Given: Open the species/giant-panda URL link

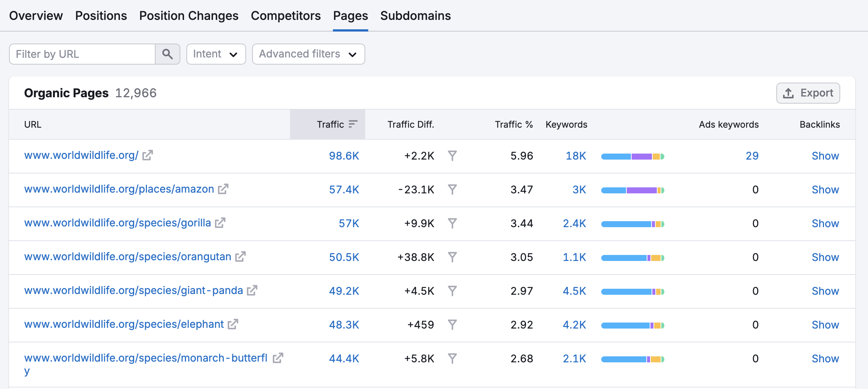Looking at the screenshot, I should pos(134,290).
